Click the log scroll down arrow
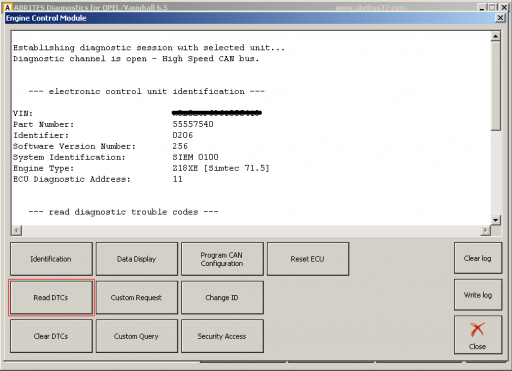Viewport: 512px width, 371px height. [x=496, y=220]
